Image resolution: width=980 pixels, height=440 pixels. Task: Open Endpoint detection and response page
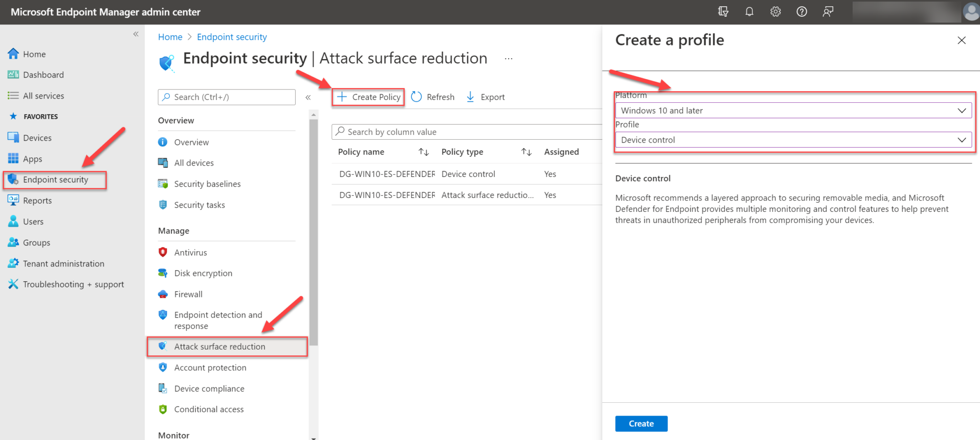click(x=218, y=320)
